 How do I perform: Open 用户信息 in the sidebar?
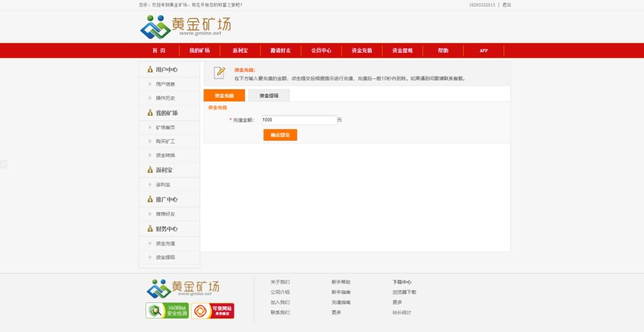pos(165,84)
